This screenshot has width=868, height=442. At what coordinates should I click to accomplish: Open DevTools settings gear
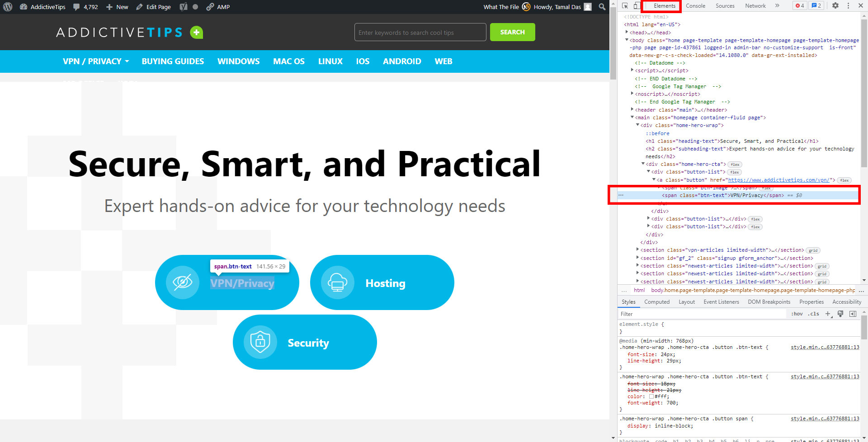835,6
